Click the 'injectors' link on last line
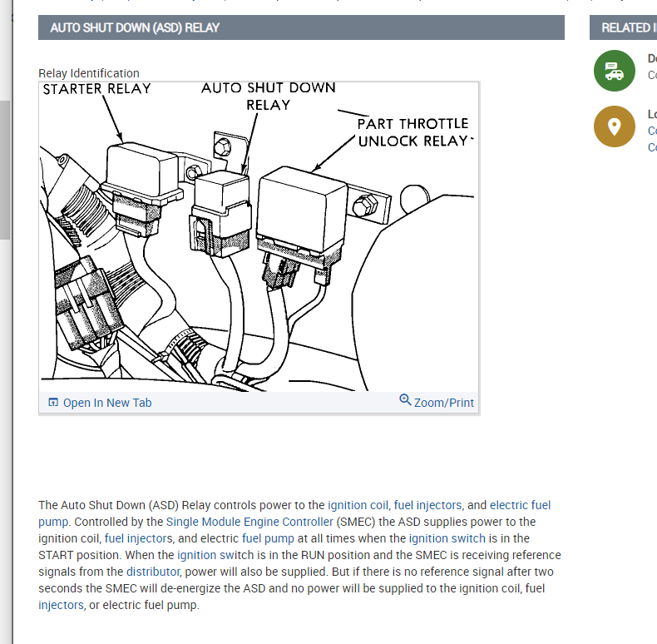 (x=62, y=605)
